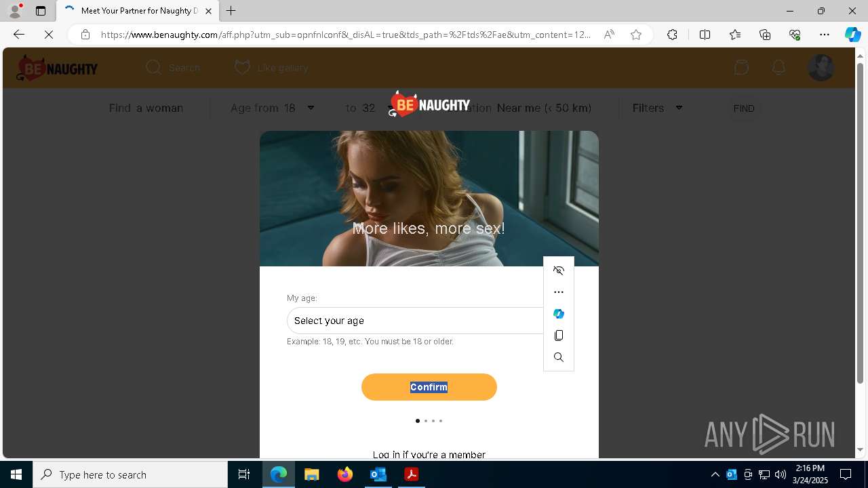Screen dimensions: 868x488
Task: Click the BeNaughty logo in the header
Action: [x=58, y=68]
